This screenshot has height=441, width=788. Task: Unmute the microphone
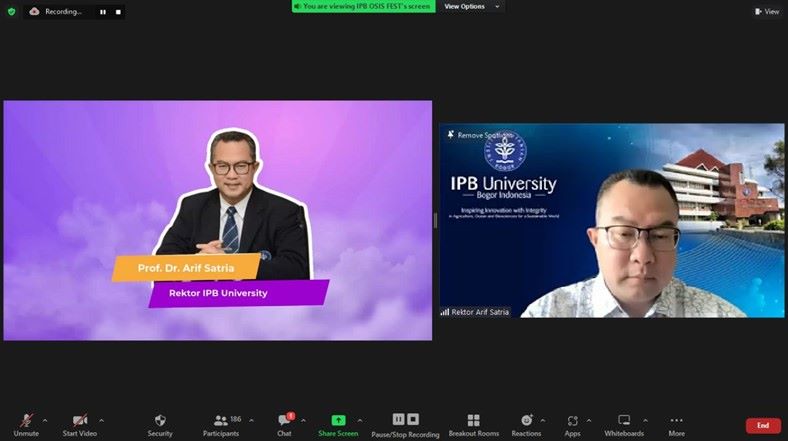click(x=26, y=424)
